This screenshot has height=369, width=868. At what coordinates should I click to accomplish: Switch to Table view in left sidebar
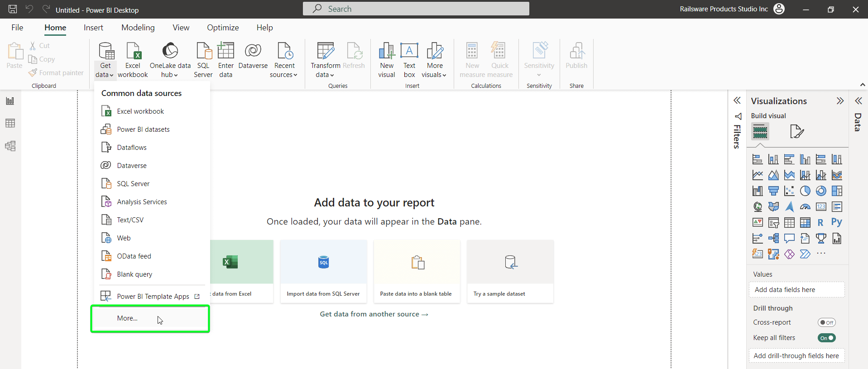point(10,123)
